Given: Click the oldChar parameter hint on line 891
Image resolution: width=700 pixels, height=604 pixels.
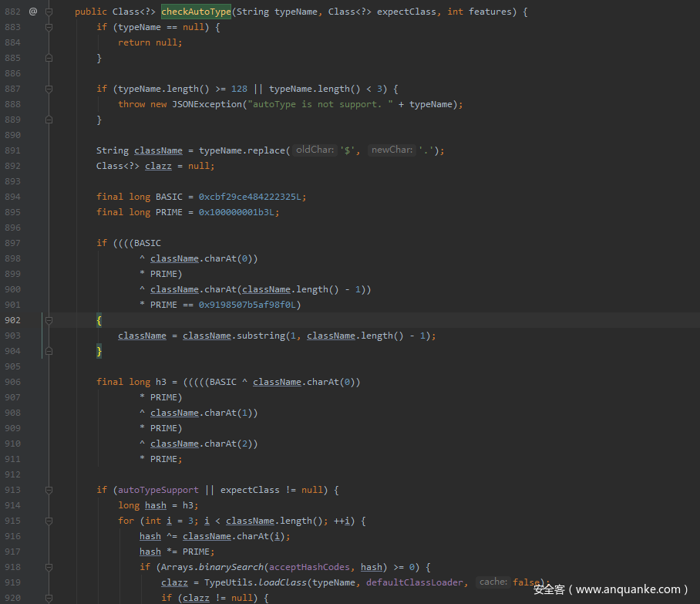Looking at the screenshot, I should point(315,150).
